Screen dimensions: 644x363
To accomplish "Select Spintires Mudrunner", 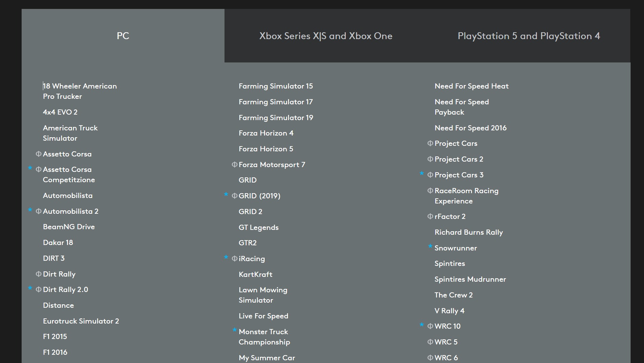I will click(x=470, y=279).
